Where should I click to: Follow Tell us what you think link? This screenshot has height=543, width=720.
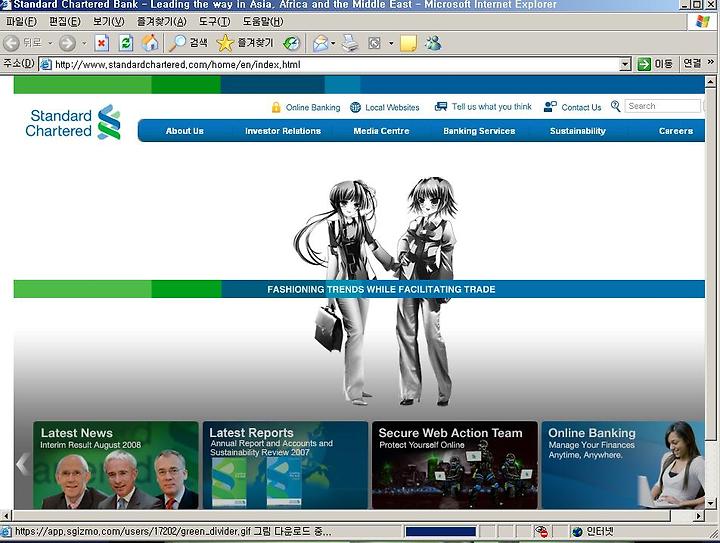[x=491, y=106]
